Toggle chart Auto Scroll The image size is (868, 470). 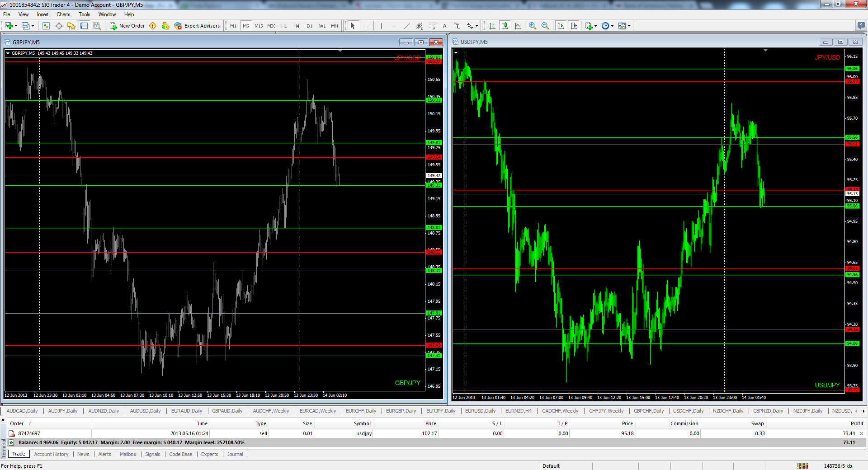561,26
